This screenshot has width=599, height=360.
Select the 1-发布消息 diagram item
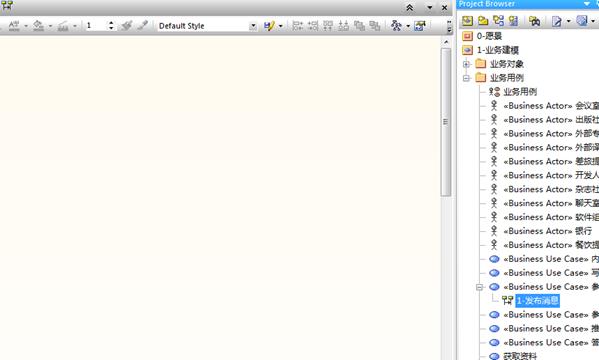tap(537, 301)
